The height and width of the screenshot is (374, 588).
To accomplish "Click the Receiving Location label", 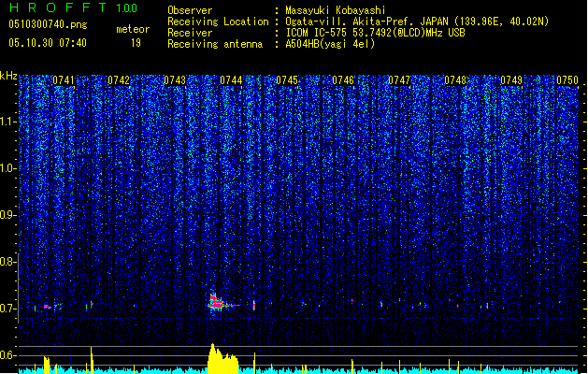I will point(218,22).
